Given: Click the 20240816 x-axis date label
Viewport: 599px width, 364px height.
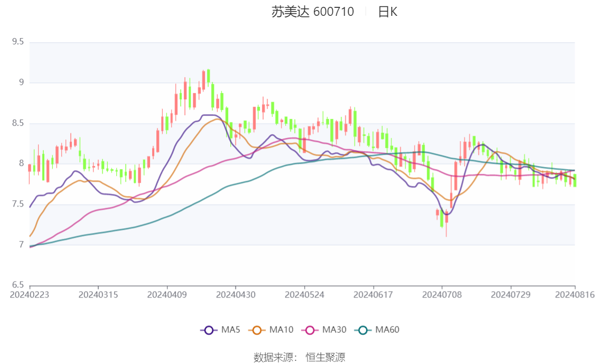Looking at the screenshot, I should pos(575,295).
